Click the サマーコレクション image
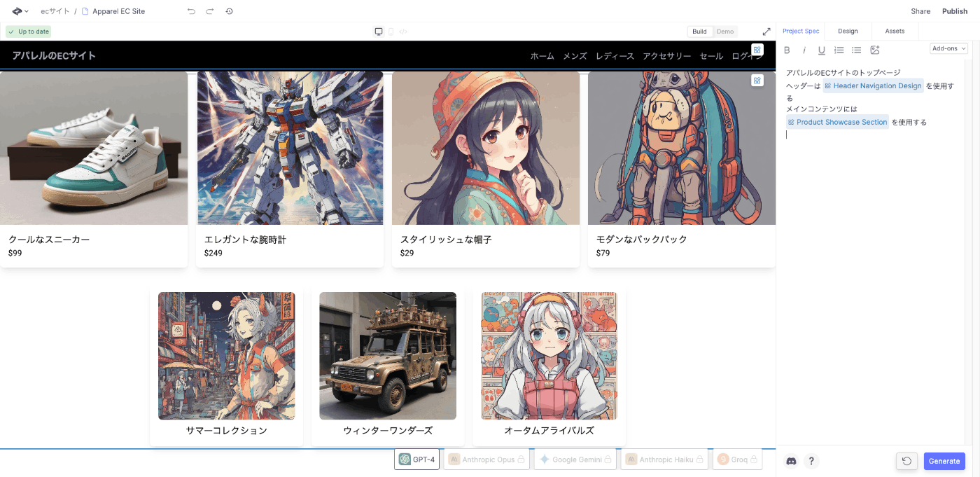Viewport: 980px width, 477px height. (x=227, y=356)
